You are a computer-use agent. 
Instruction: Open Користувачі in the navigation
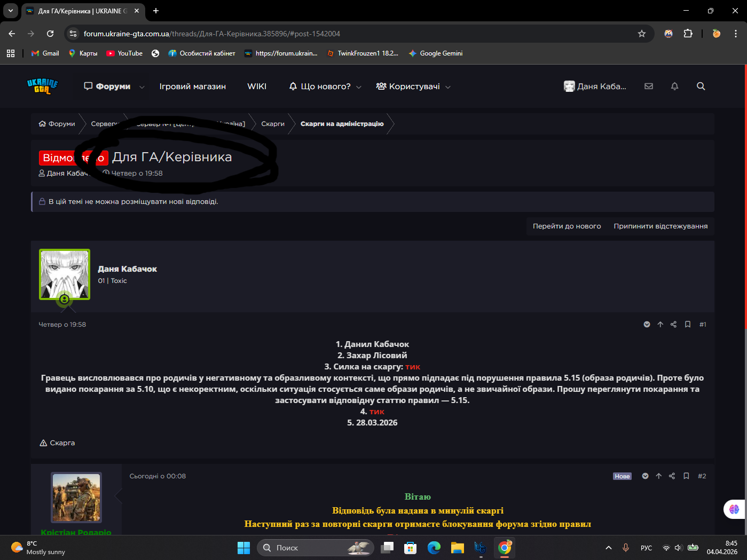(x=408, y=86)
